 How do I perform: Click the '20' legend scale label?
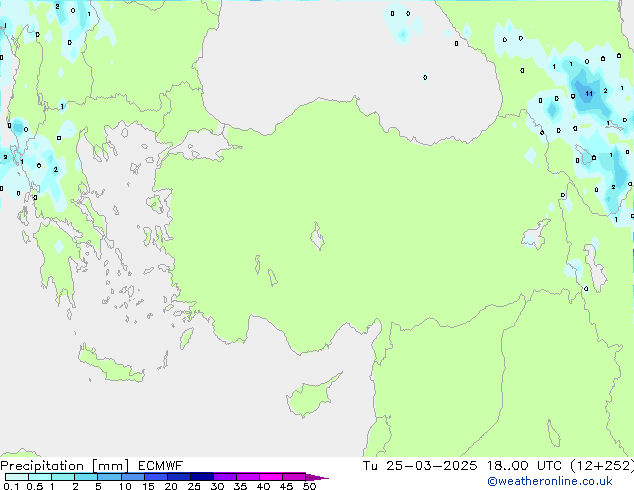(x=171, y=486)
